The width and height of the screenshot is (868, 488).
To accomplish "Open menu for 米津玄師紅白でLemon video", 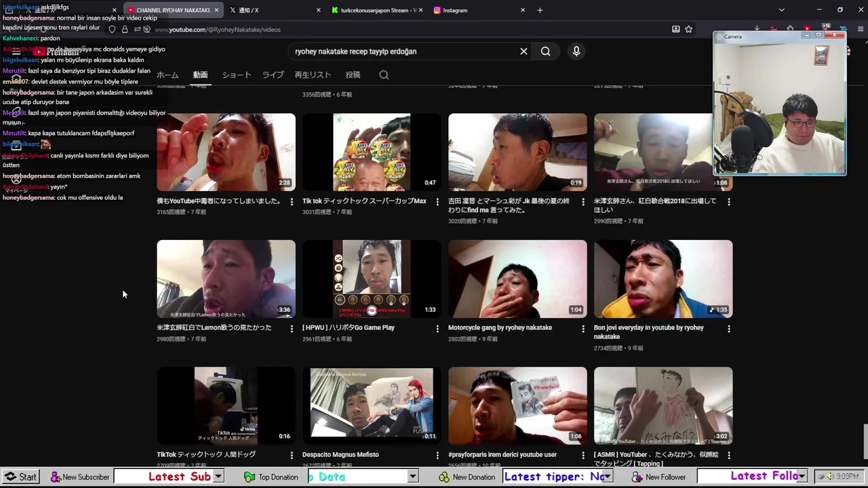I will click(x=292, y=329).
